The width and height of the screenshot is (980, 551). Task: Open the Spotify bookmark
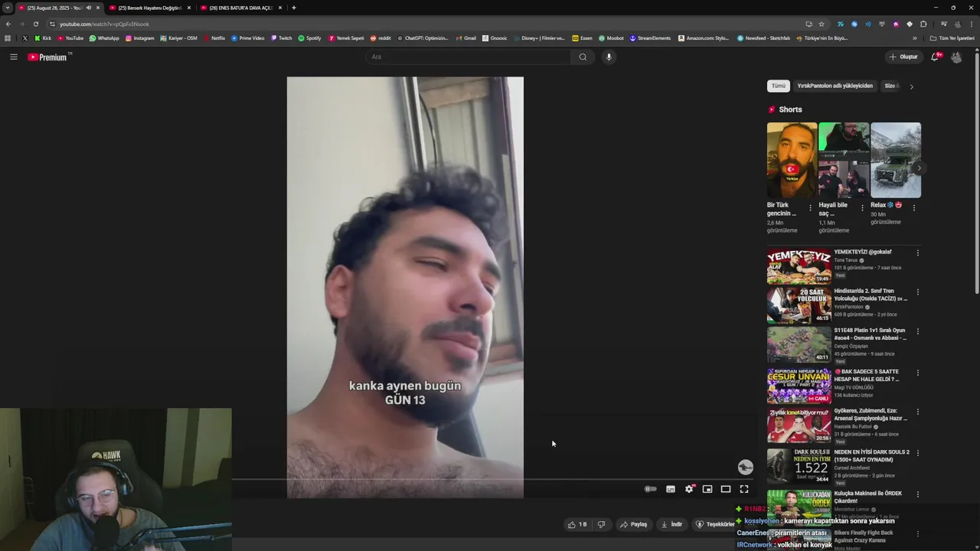pos(309,37)
